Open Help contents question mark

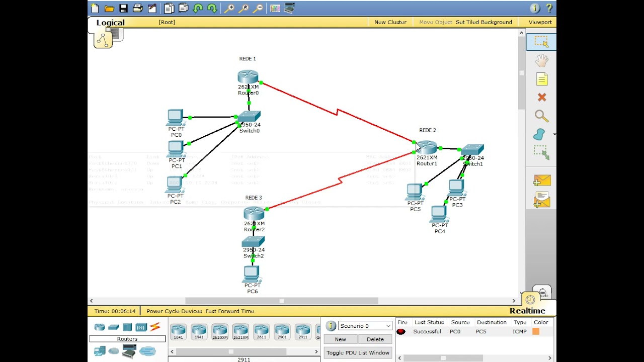pyautogui.click(x=549, y=9)
